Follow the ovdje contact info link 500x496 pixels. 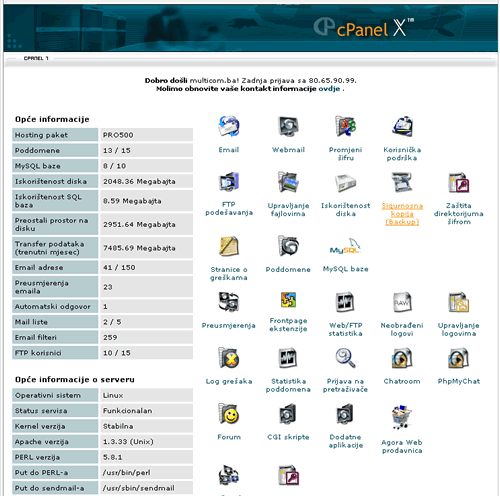click(329, 89)
